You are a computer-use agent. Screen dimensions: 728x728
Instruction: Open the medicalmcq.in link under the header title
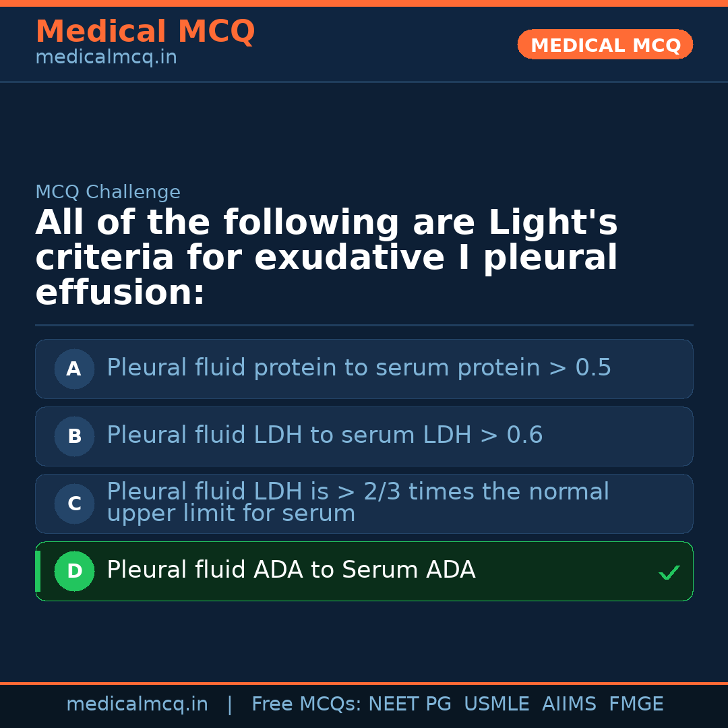[x=106, y=57]
